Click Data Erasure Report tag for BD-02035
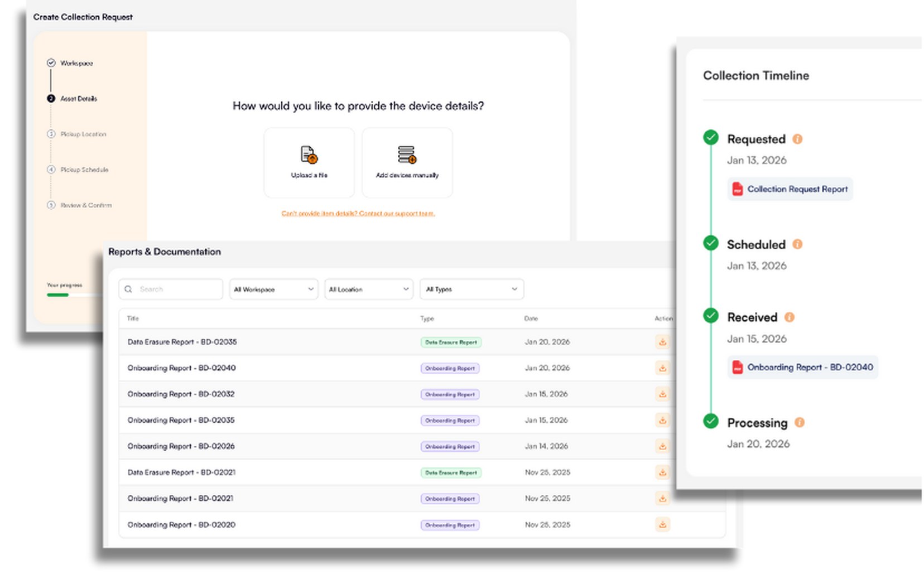Viewport: 924px width, 579px height. tap(451, 342)
